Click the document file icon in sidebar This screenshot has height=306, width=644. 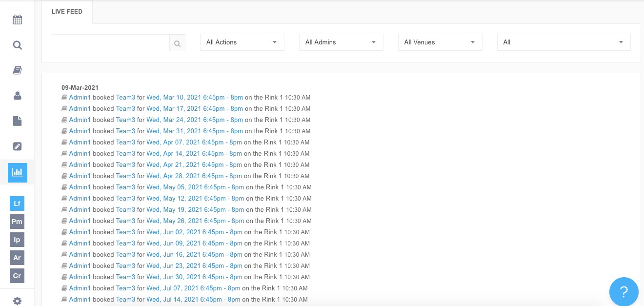coord(18,121)
